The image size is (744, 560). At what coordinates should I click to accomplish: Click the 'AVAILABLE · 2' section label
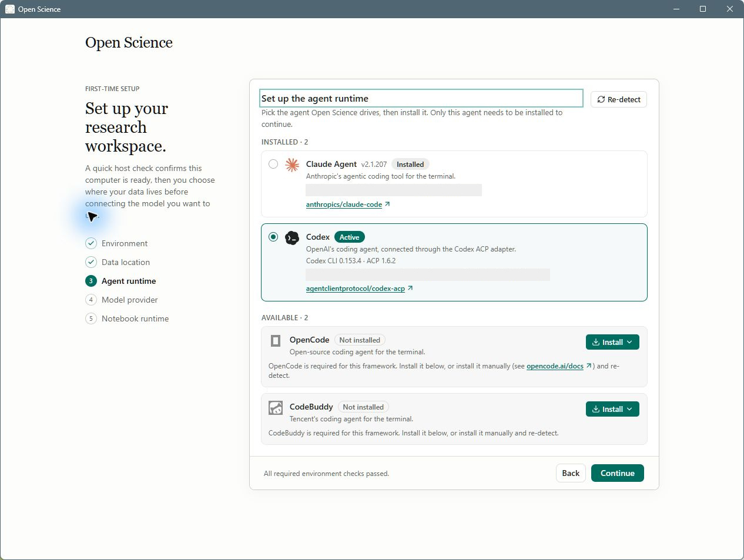pos(285,317)
